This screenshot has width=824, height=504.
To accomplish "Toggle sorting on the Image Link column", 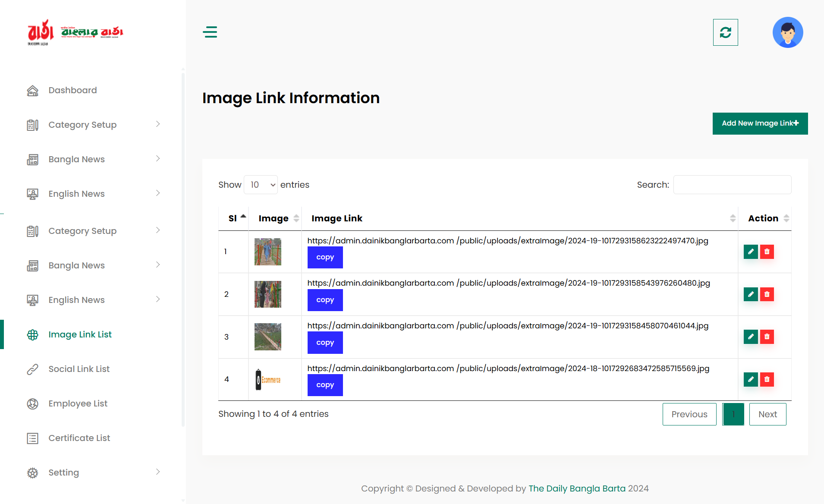I will [733, 218].
